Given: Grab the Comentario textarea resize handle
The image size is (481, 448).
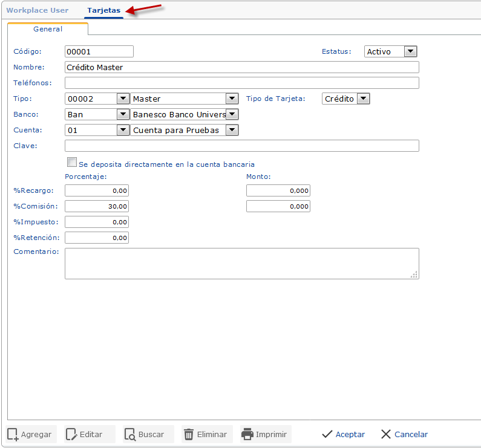Looking at the screenshot, I should coord(414,274).
